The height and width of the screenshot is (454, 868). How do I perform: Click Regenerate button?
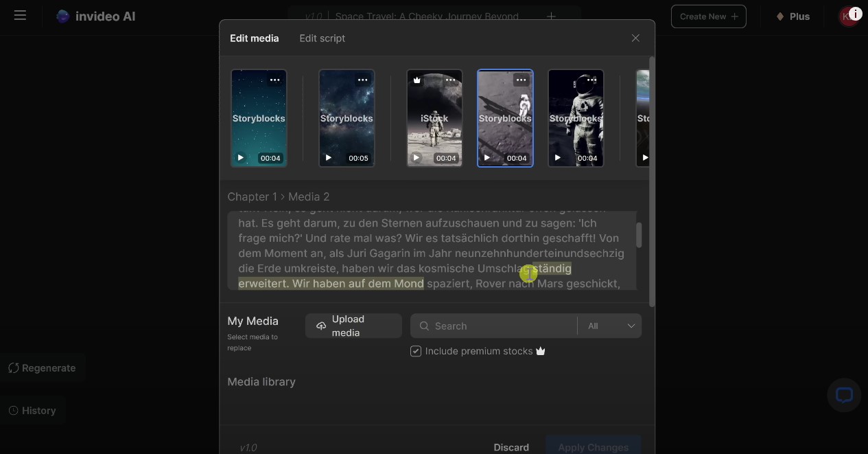[43, 368]
